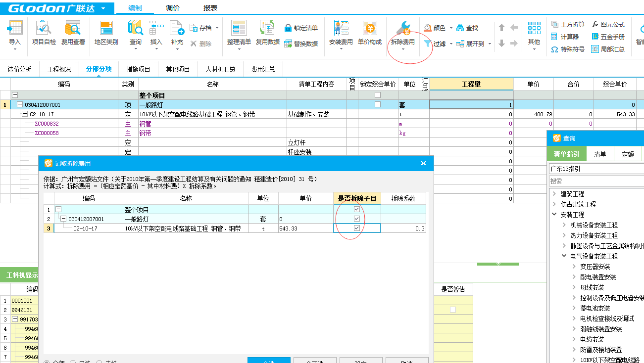Open 复用数据 reuse data
Screen dimensions: 644x363
268,33
